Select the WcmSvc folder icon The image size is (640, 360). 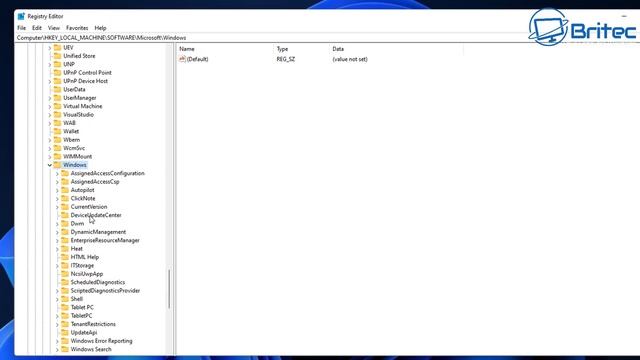(x=58, y=148)
